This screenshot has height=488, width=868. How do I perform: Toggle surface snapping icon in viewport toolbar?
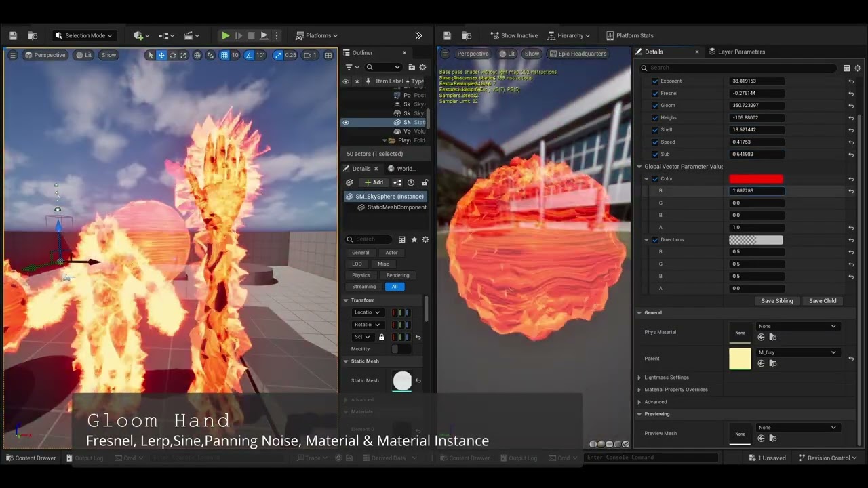tap(211, 55)
